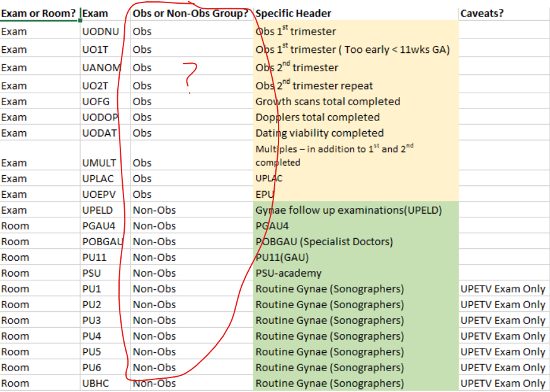This screenshot has width=550, height=392.
Task: Select the UPELD exam code cell
Action: click(105, 210)
